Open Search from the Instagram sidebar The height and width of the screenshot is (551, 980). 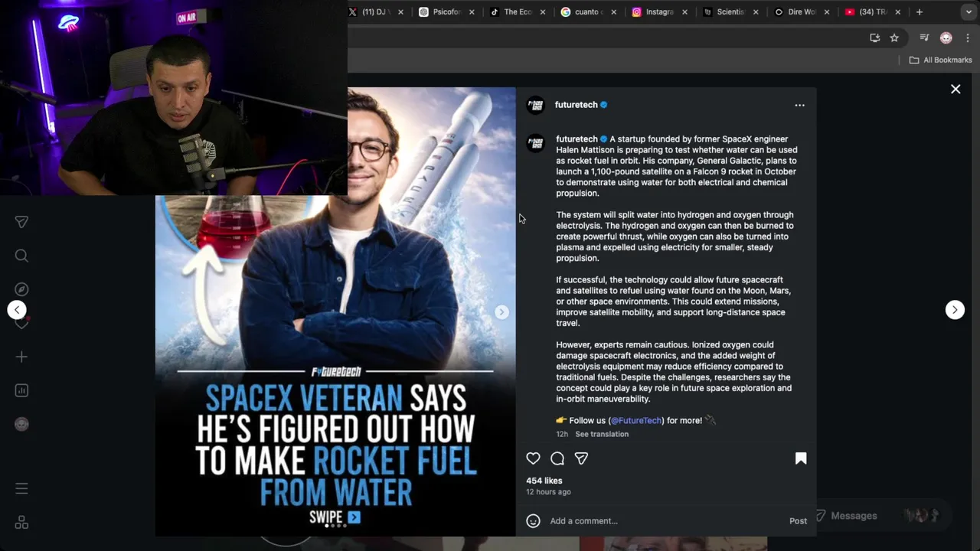click(x=21, y=256)
